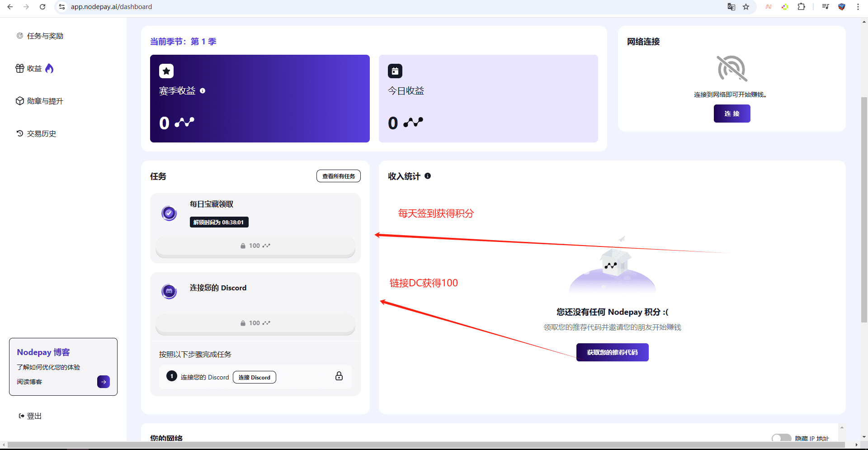Click the blog arrow button in Nodepay 博客 card
The width and height of the screenshot is (868, 450).
point(104,382)
